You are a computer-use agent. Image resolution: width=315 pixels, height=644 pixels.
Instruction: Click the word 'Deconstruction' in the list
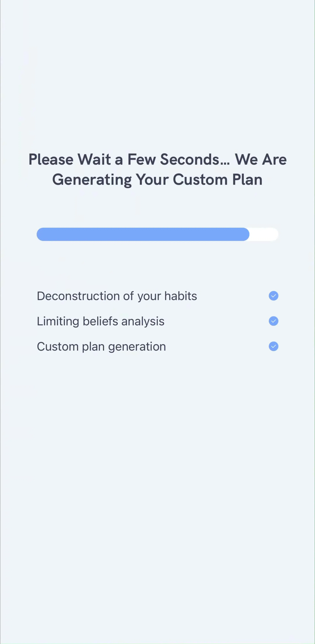point(78,296)
